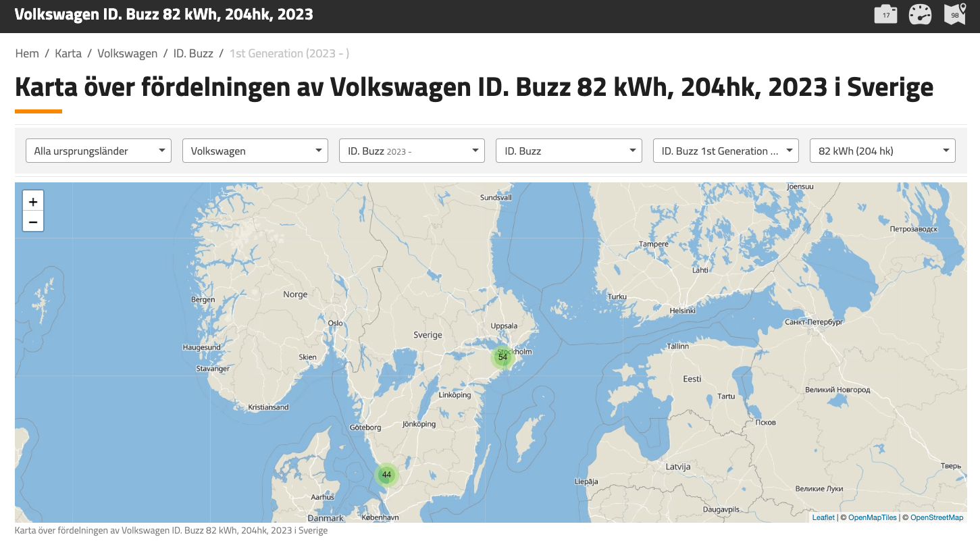The image size is (980, 543).
Task: Open the ID. Buzz 1st Generation dropdown
Action: coord(726,151)
